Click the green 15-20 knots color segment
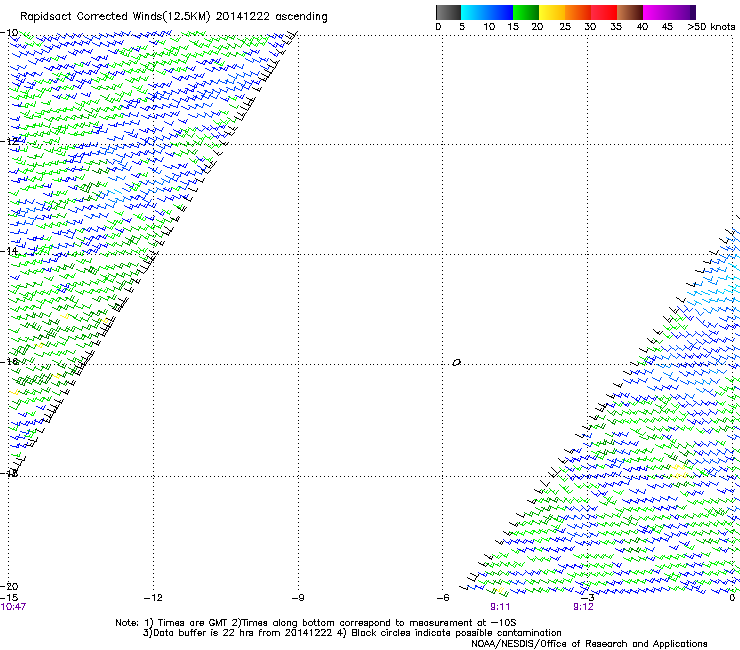 pyautogui.click(x=526, y=12)
